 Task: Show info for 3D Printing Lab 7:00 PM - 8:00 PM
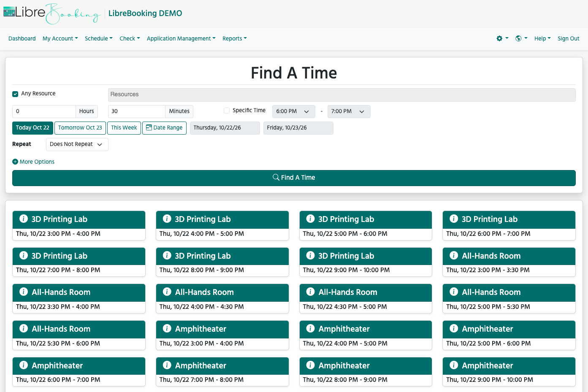pyautogui.click(x=24, y=255)
